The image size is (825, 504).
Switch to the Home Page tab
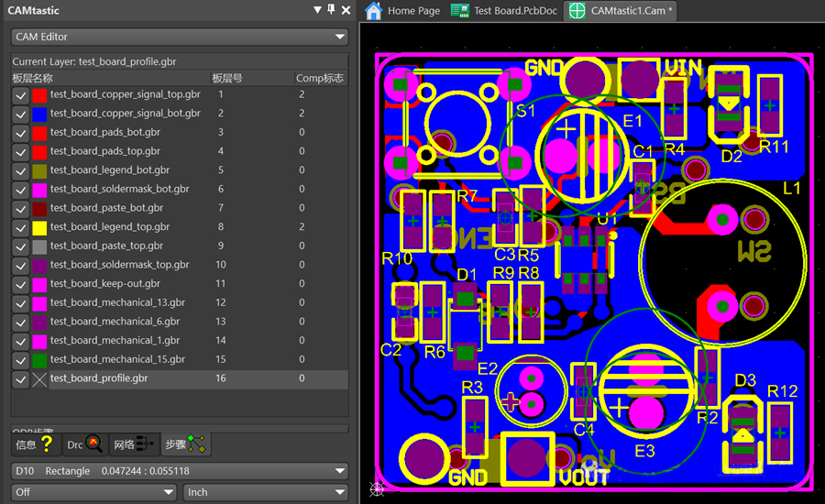[403, 11]
